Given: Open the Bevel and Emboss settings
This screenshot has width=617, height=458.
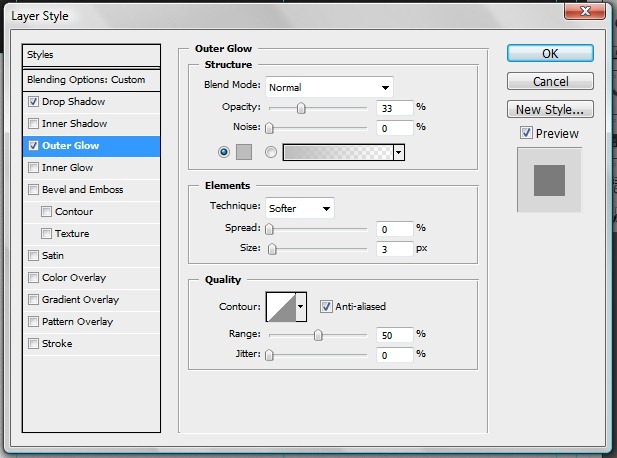Looking at the screenshot, I should point(82,190).
